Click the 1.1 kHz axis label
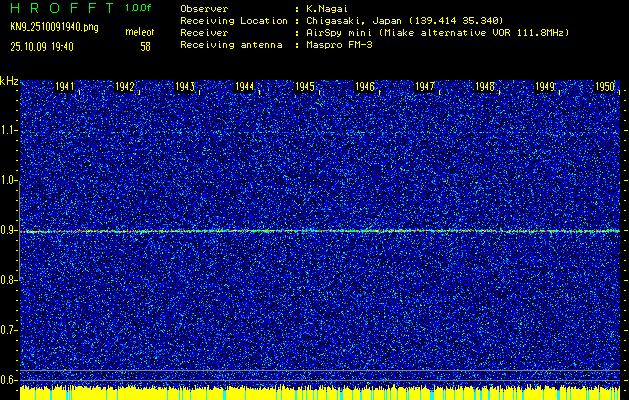Viewport: 629px width, 400px height. (10, 130)
